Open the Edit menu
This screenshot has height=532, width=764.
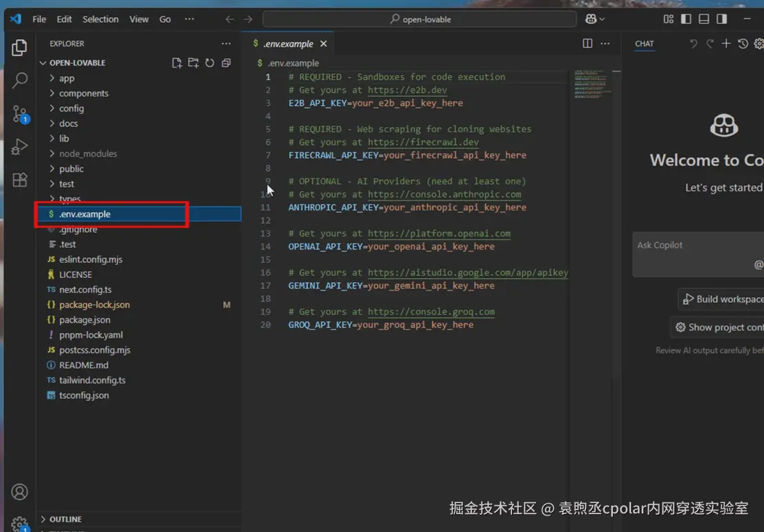point(64,19)
